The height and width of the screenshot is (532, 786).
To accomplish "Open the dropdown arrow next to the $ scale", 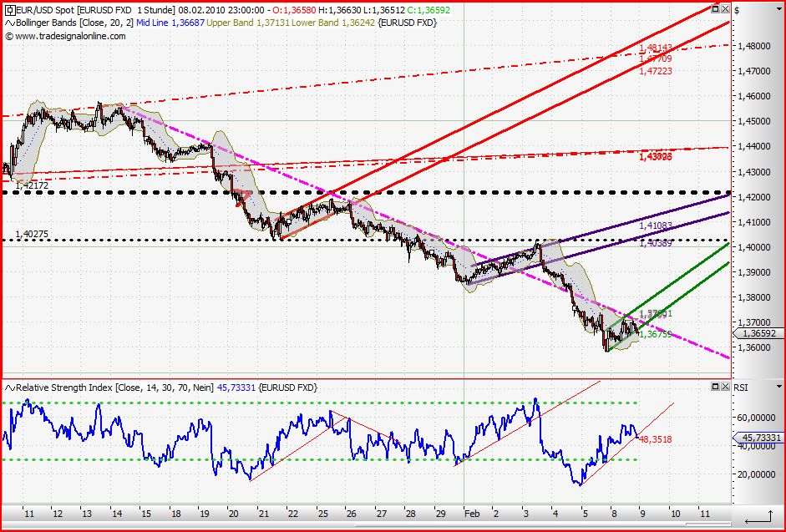I will point(779,8).
